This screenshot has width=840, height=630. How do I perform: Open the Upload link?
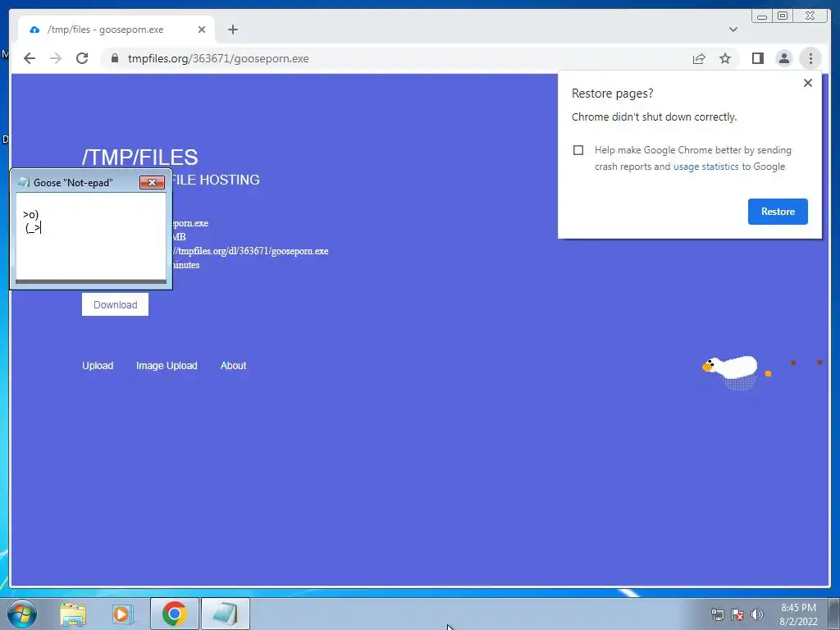click(x=98, y=365)
